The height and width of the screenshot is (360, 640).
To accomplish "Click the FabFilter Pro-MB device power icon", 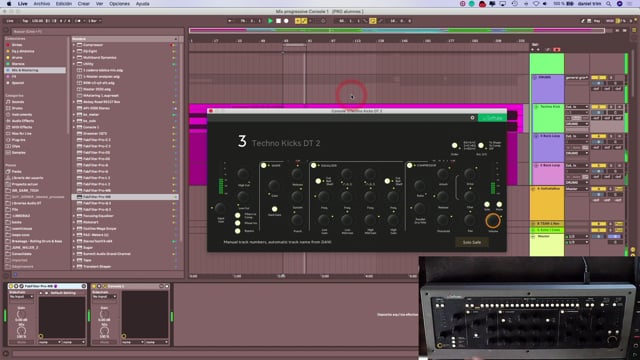I will point(11,286).
